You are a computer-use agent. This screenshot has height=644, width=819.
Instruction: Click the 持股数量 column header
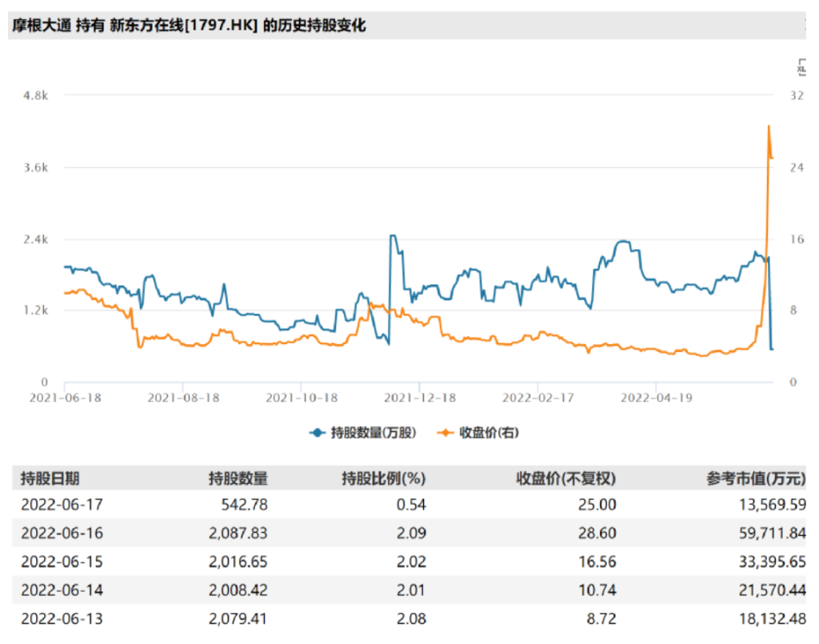[x=238, y=478]
